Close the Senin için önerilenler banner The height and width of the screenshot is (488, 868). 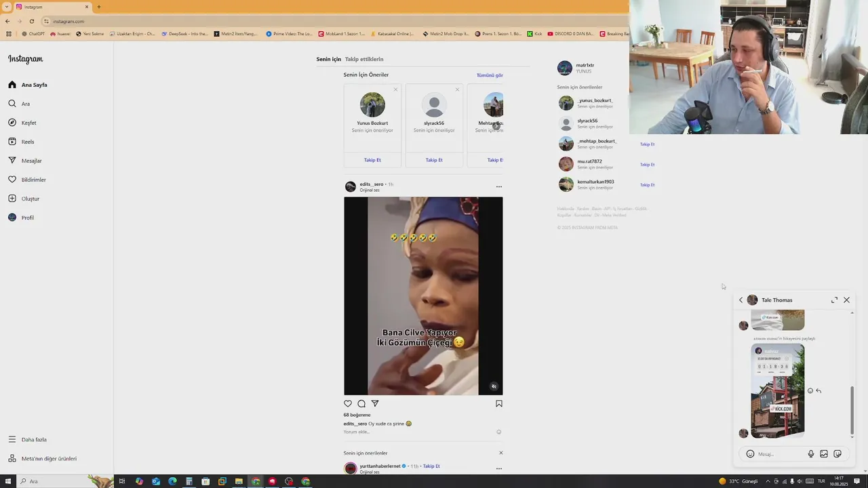pyautogui.click(x=501, y=453)
